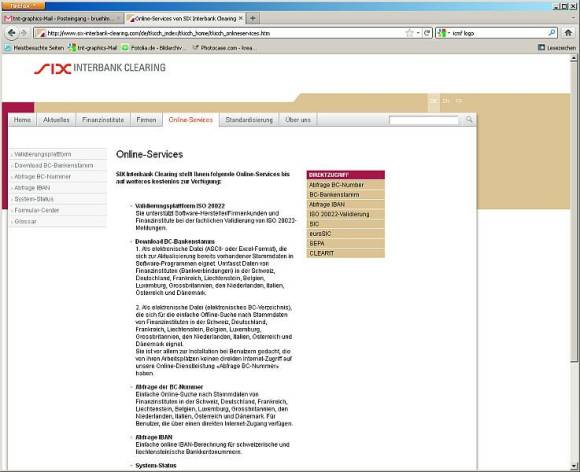
Task: Go back with the browser back arrow
Action: tap(11, 33)
